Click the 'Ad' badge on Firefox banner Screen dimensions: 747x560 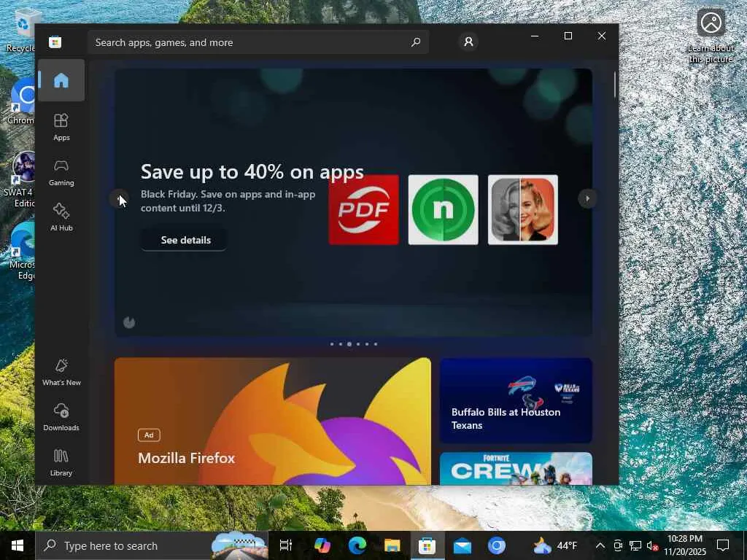[149, 435]
